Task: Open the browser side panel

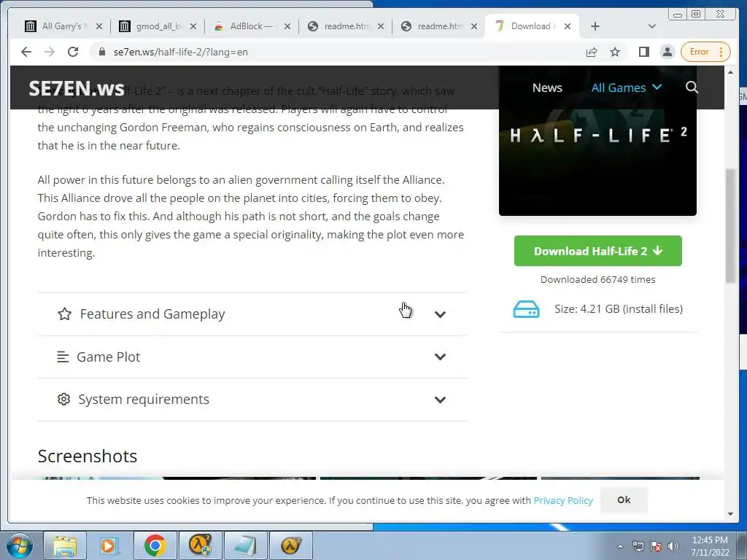Action: 643,52
